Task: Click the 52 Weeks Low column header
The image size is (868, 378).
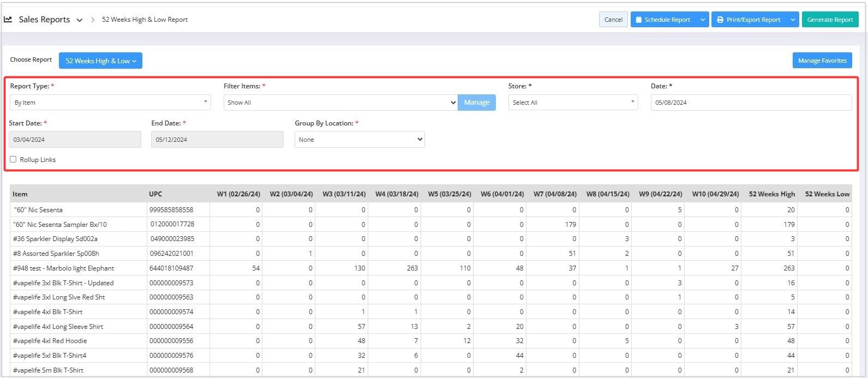Action: pyautogui.click(x=827, y=194)
